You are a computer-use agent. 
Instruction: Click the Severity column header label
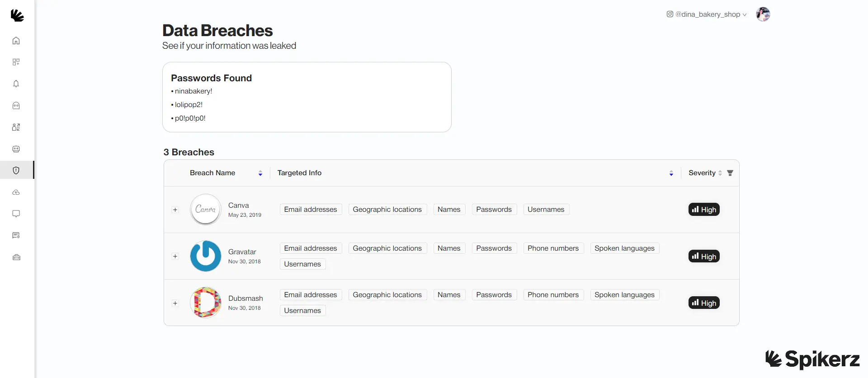[x=702, y=173]
